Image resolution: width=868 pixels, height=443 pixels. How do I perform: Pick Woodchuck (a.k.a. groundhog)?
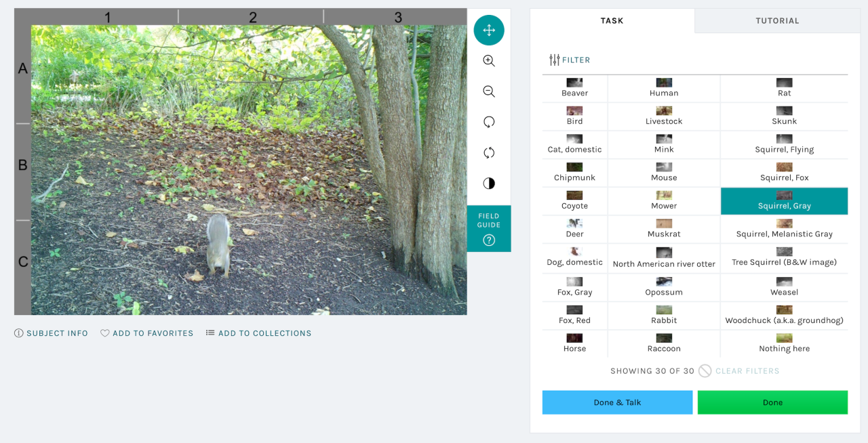pyautogui.click(x=784, y=316)
